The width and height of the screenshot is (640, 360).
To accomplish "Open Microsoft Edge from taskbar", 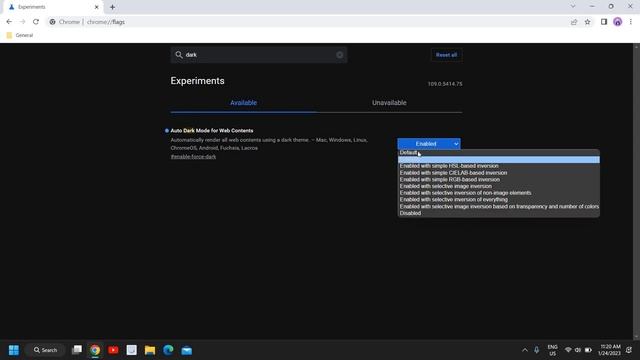I will tap(168, 350).
